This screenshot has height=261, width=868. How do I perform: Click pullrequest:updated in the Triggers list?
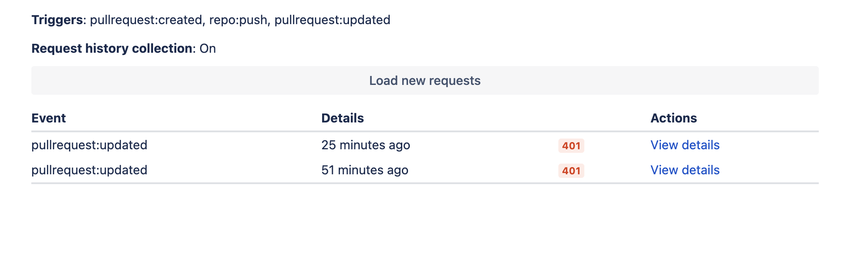point(332,20)
